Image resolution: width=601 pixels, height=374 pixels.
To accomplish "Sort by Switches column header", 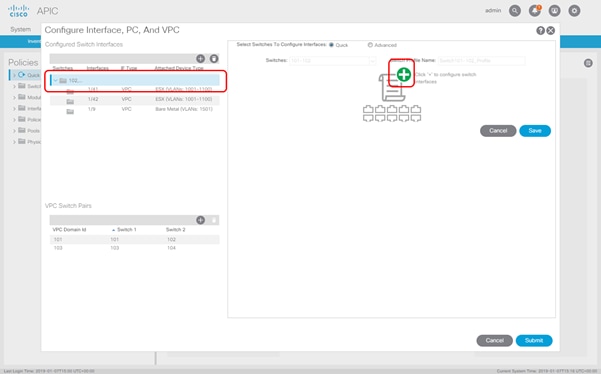I will (63, 68).
